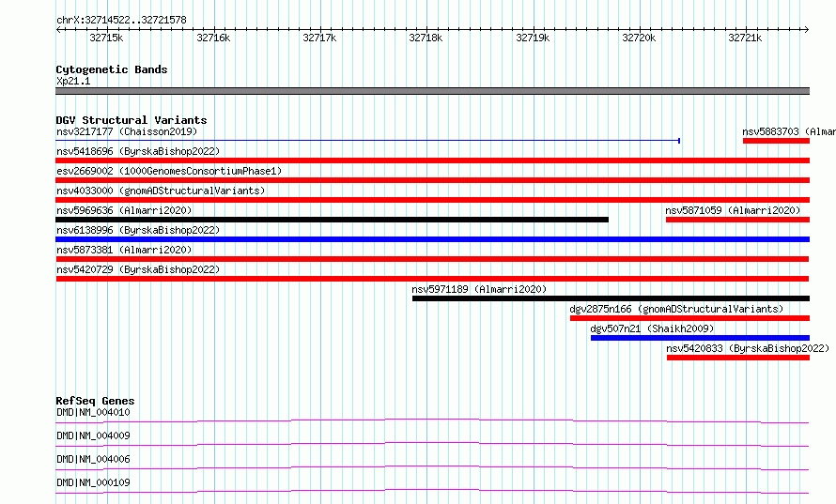836x504 pixels.
Task: Click the red dgv2875n166 variant bar
Action: pos(689,318)
